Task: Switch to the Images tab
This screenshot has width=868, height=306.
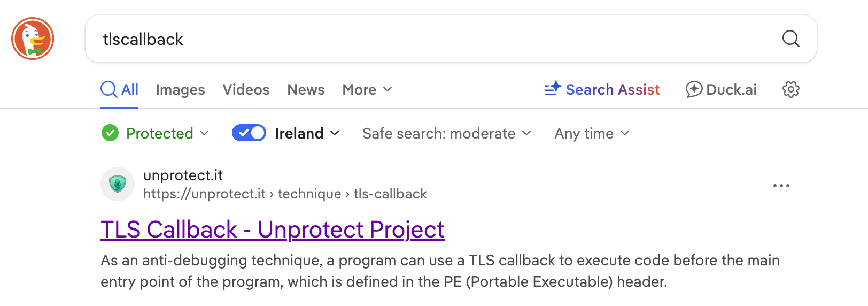Action: coord(180,89)
